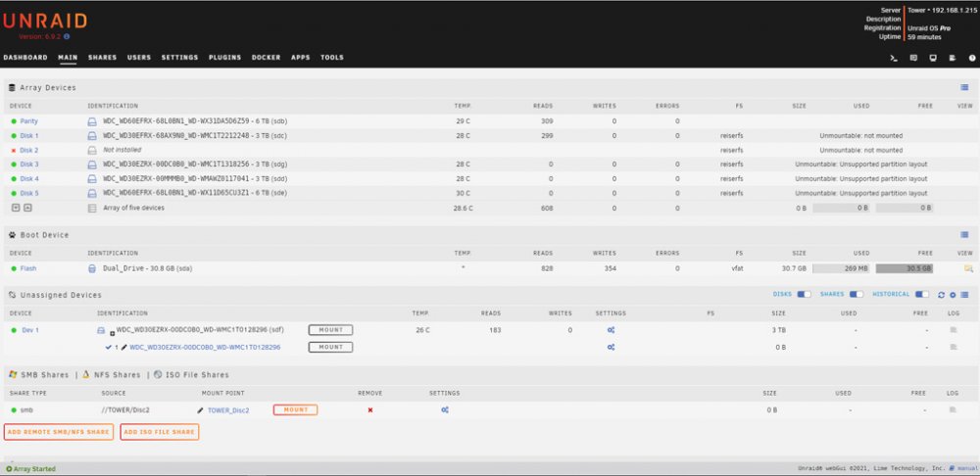Open settings gears for Dev 1 disk
980x476 pixels.
pos(612,330)
